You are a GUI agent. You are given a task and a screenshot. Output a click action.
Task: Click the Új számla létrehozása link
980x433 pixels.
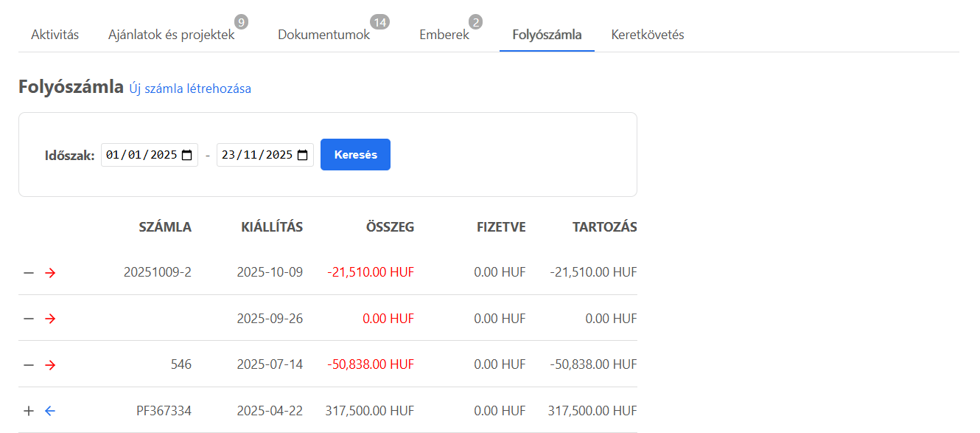click(190, 89)
